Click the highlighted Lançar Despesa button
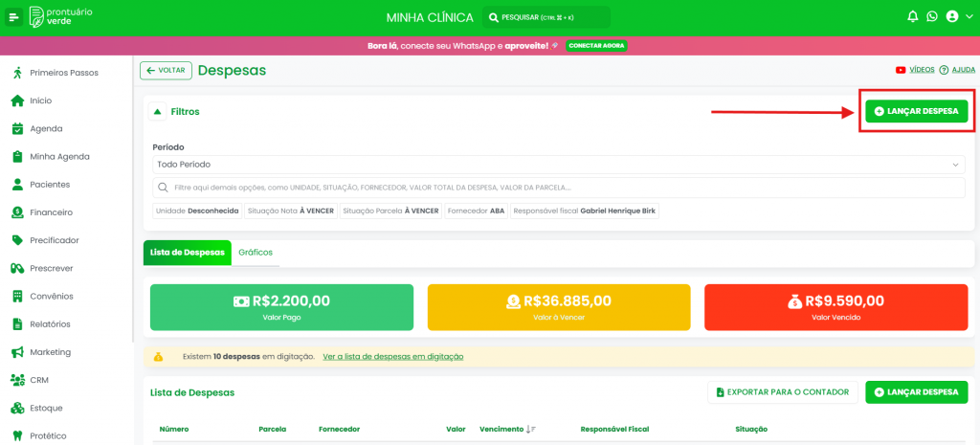 click(916, 111)
